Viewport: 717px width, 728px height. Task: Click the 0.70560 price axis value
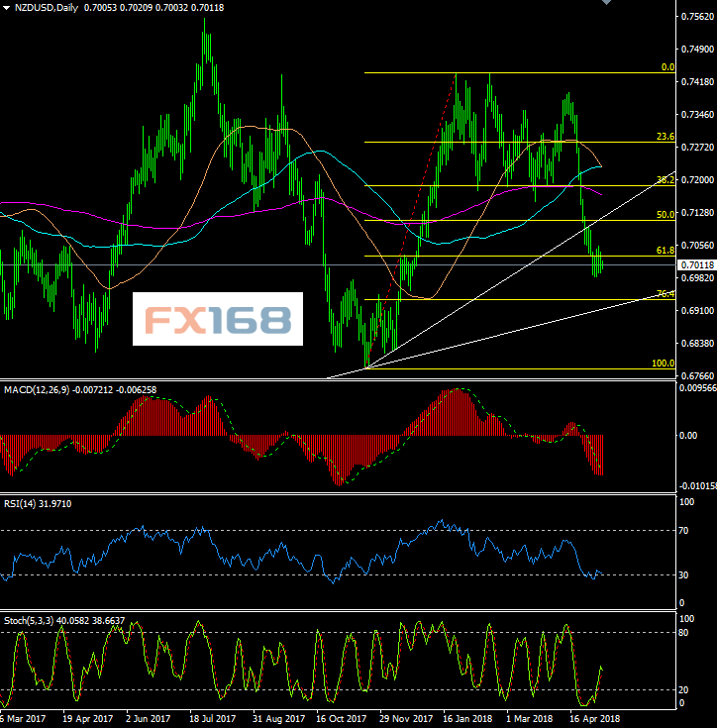pyautogui.click(x=697, y=246)
